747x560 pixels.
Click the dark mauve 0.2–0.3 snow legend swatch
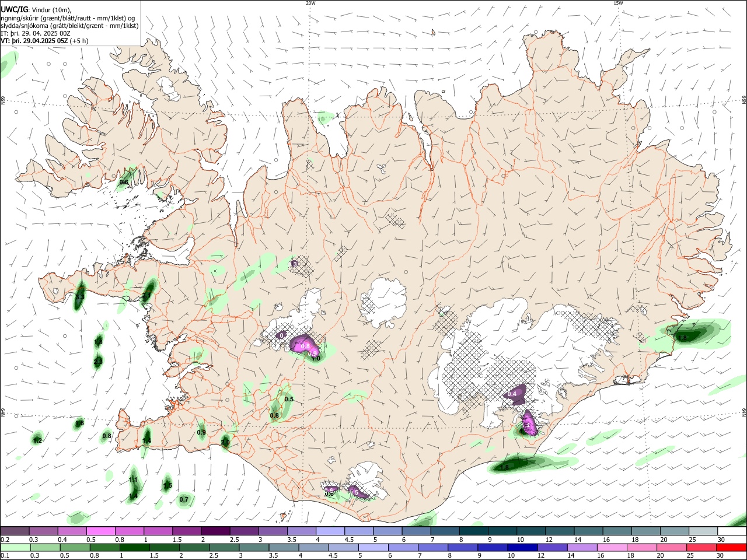(x=15, y=531)
